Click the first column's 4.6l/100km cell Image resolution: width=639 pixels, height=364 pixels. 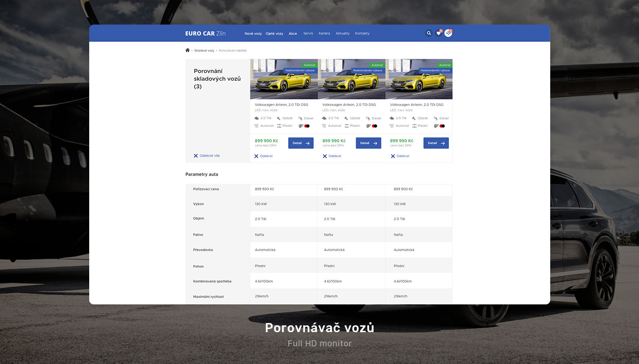tap(264, 281)
